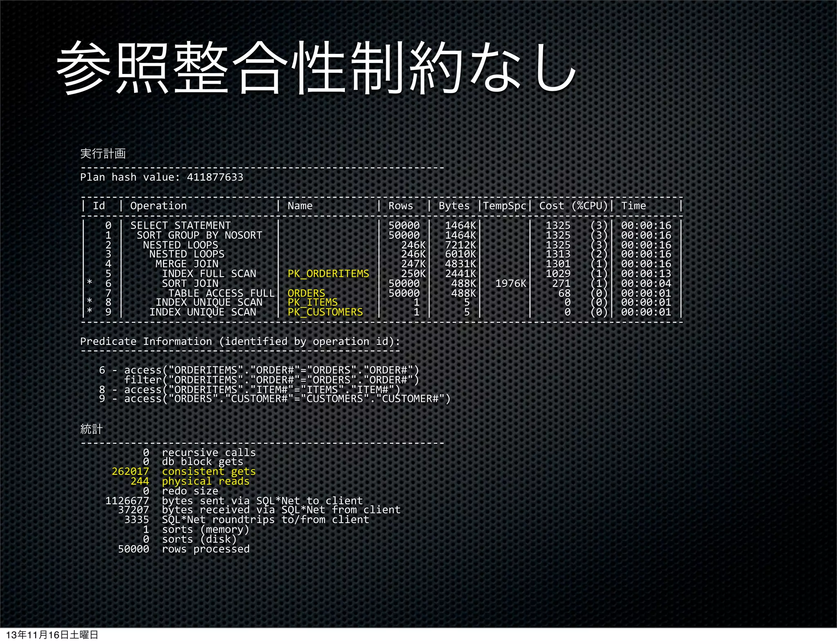
Task: Click the Cost (%CPU) column header
Action: (574, 206)
